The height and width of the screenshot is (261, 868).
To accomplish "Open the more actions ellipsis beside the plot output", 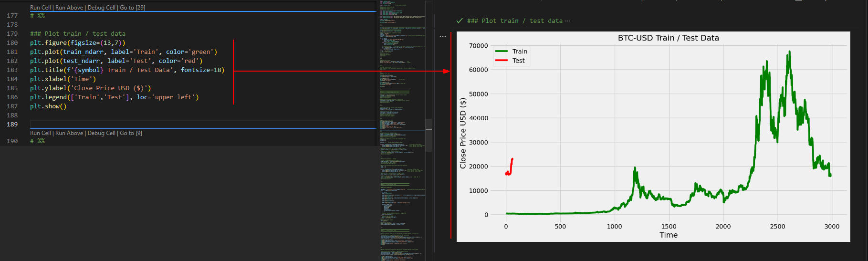I will coord(443,36).
